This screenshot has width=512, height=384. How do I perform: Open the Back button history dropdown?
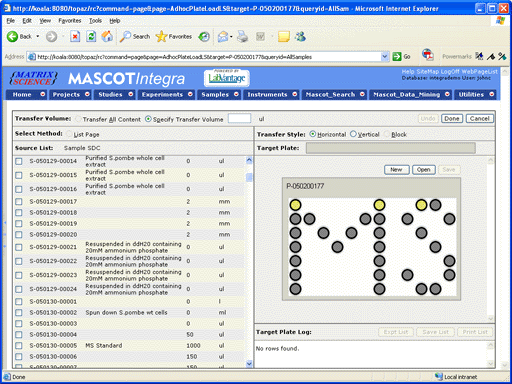(38, 36)
